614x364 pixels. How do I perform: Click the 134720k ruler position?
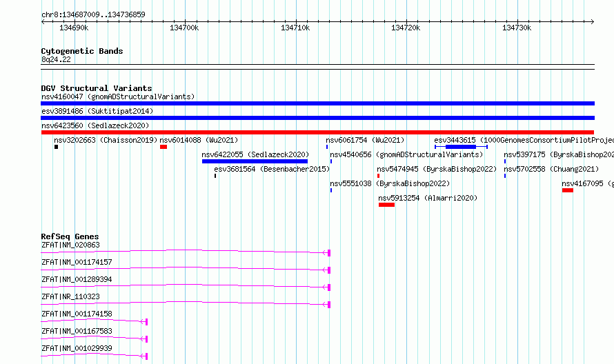click(x=406, y=28)
